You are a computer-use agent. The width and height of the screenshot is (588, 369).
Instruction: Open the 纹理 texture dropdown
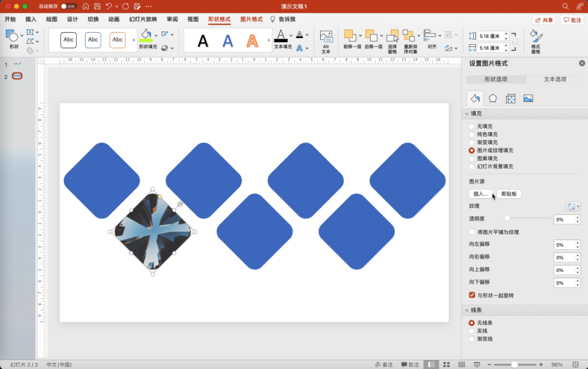[573, 207]
